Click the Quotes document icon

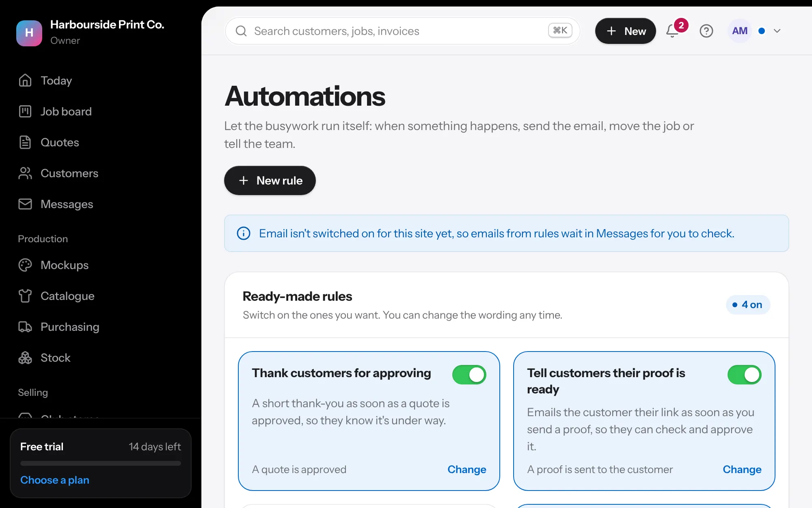pos(25,142)
